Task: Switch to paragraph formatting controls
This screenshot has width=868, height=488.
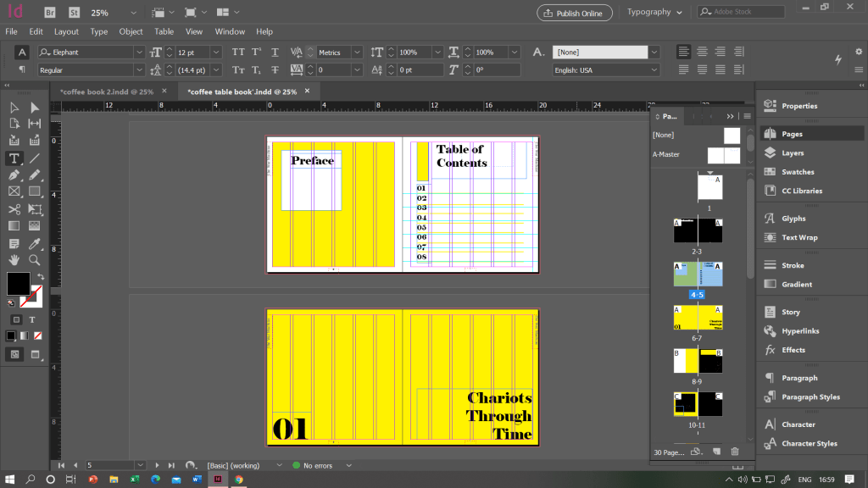Action: (x=22, y=69)
